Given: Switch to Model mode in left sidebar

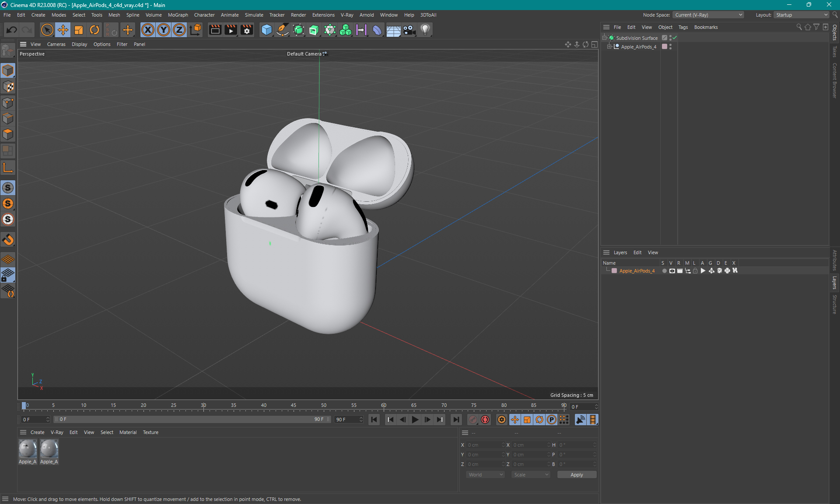Looking at the screenshot, I should [8, 70].
